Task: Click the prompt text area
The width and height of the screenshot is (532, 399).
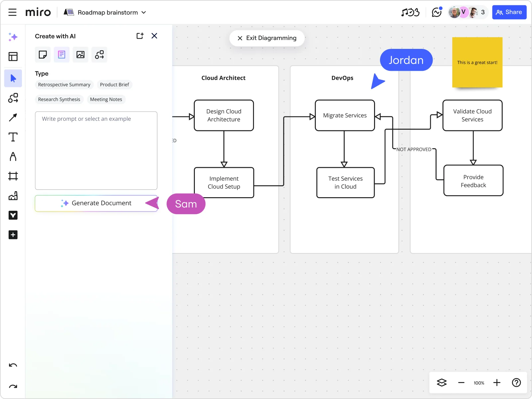Action: click(96, 151)
